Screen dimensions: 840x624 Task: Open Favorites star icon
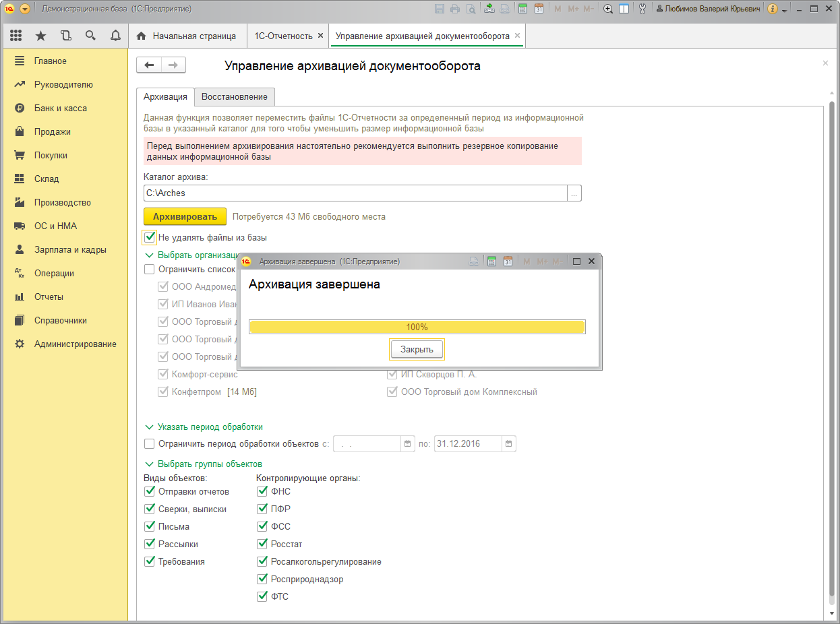point(40,36)
